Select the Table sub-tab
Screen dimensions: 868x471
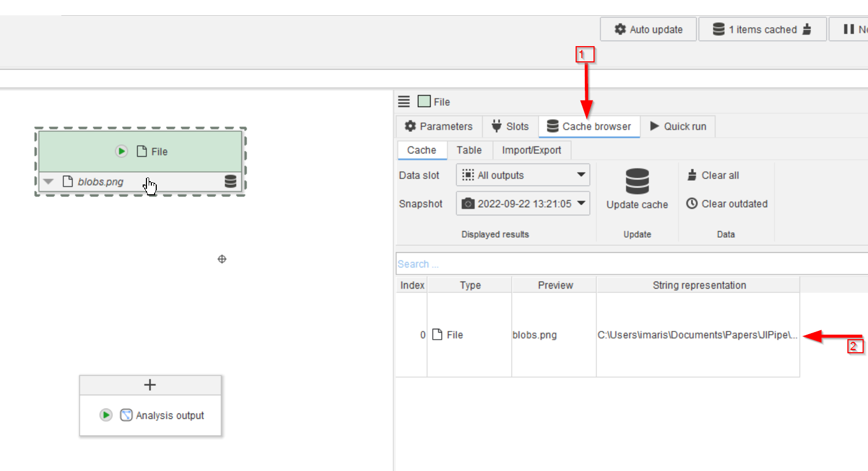[469, 150]
